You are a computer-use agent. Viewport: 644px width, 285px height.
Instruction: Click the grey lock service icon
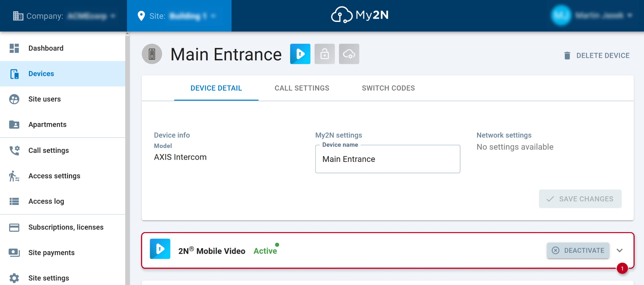click(x=325, y=54)
